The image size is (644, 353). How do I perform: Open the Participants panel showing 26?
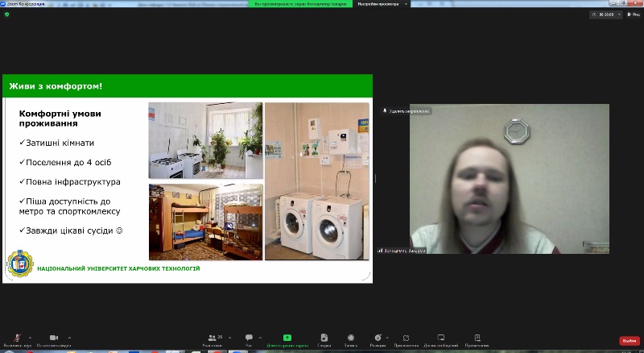(x=213, y=340)
